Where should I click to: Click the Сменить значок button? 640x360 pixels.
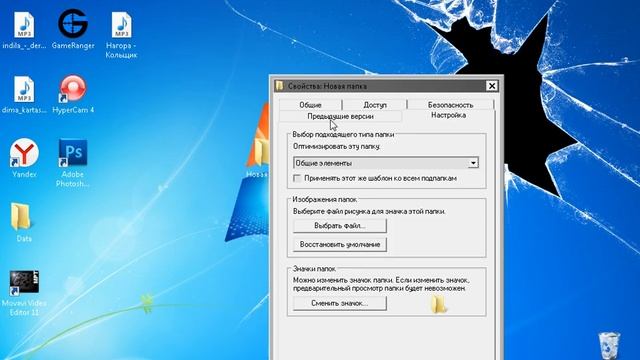pos(340,303)
